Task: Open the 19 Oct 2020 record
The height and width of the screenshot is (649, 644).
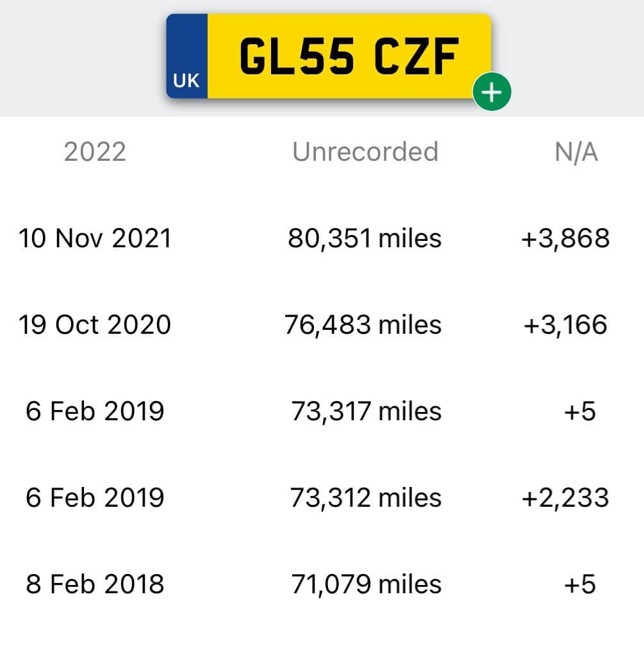Action: pyautogui.click(x=95, y=324)
